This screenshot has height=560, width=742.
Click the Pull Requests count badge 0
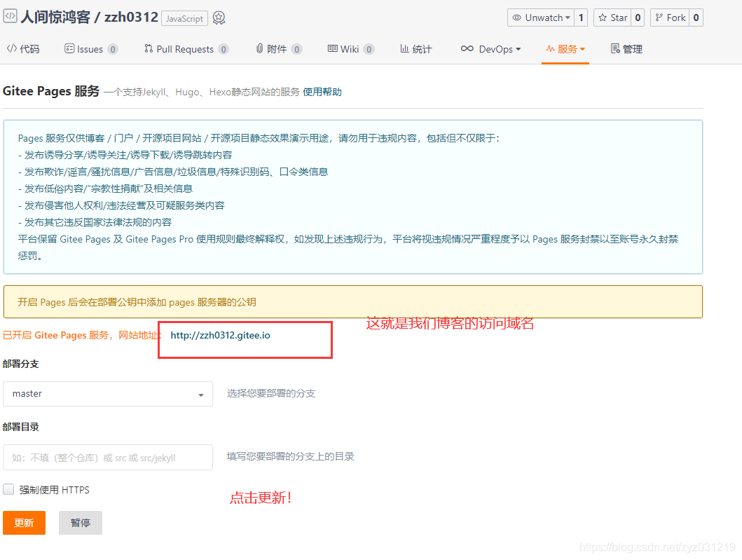224,49
